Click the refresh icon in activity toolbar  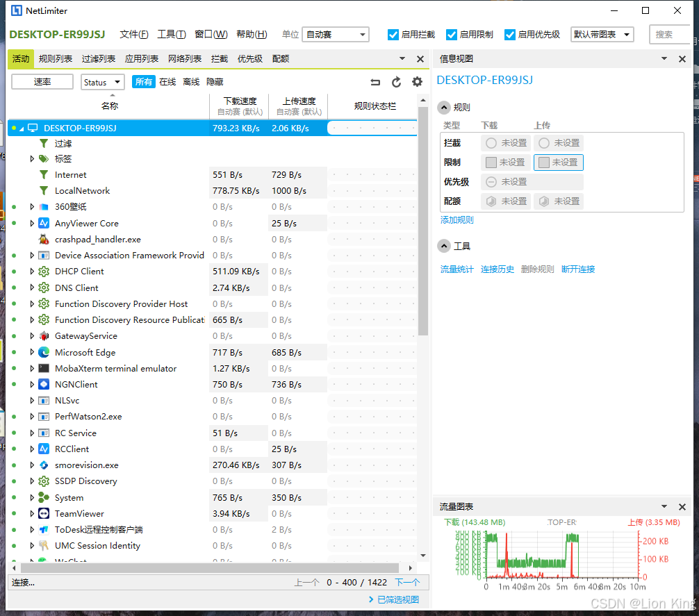coord(396,82)
